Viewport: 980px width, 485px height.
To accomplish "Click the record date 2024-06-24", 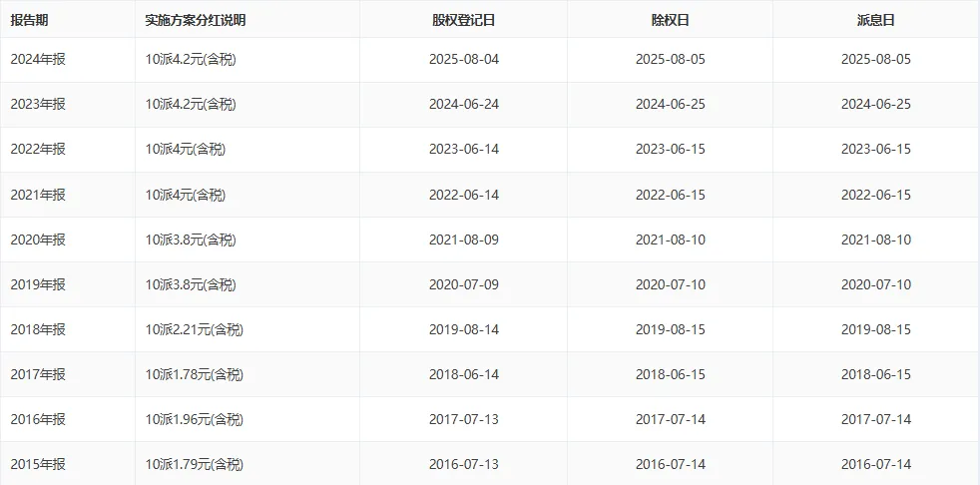I will tap(463, 104).
